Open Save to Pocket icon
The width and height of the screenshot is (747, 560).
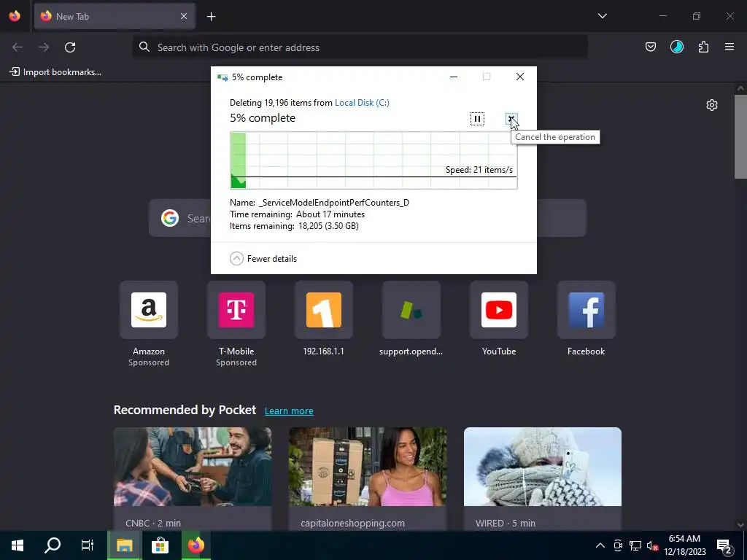tap(650, 47)
